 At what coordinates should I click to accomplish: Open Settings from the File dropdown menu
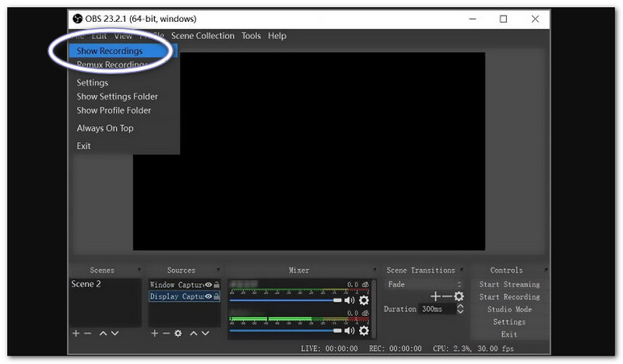pyautogui.click(x=92, y=82)
